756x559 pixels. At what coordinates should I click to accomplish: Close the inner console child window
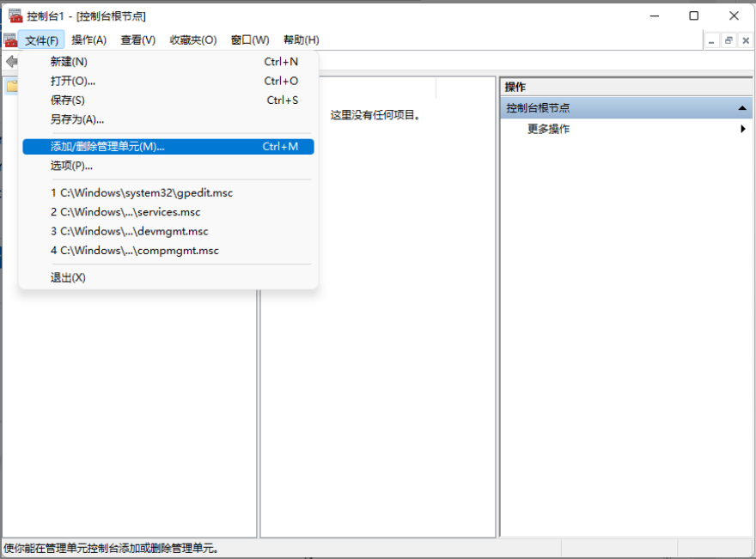pos(746,41)
